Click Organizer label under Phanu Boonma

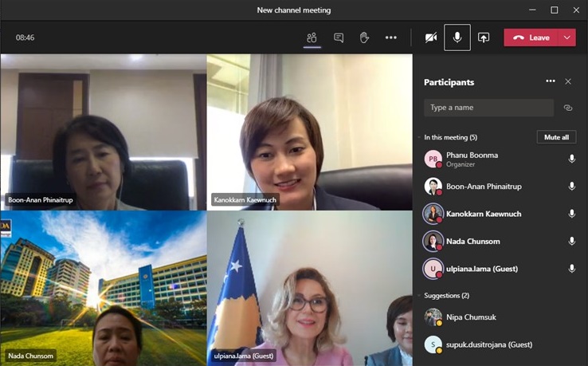461,164
